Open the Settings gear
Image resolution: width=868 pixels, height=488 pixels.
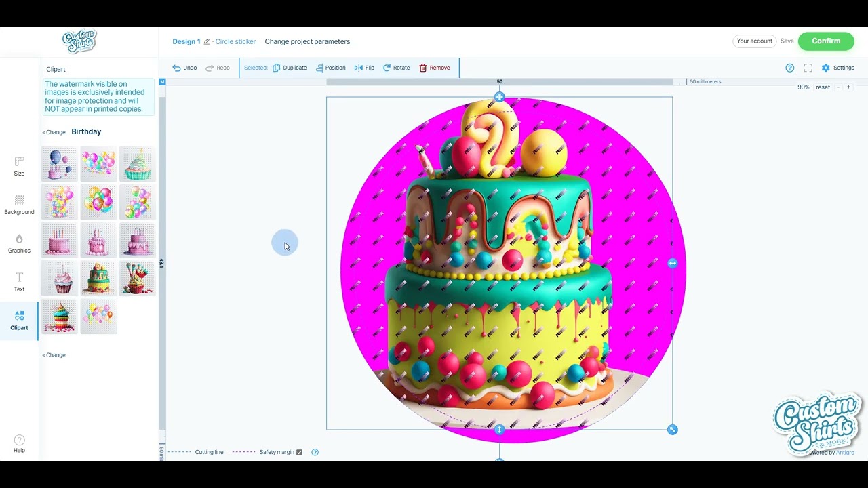[x=837, y=68]
